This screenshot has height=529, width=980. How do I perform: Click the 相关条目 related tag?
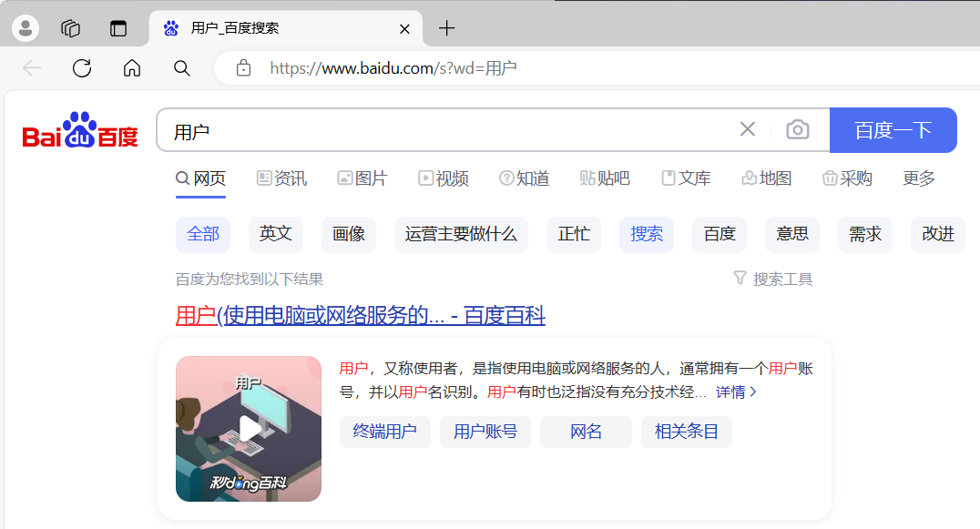point(686,432)
